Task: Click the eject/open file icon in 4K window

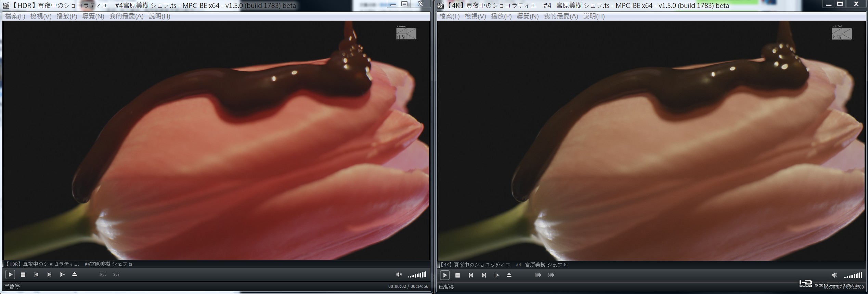Action: (509, 275)
